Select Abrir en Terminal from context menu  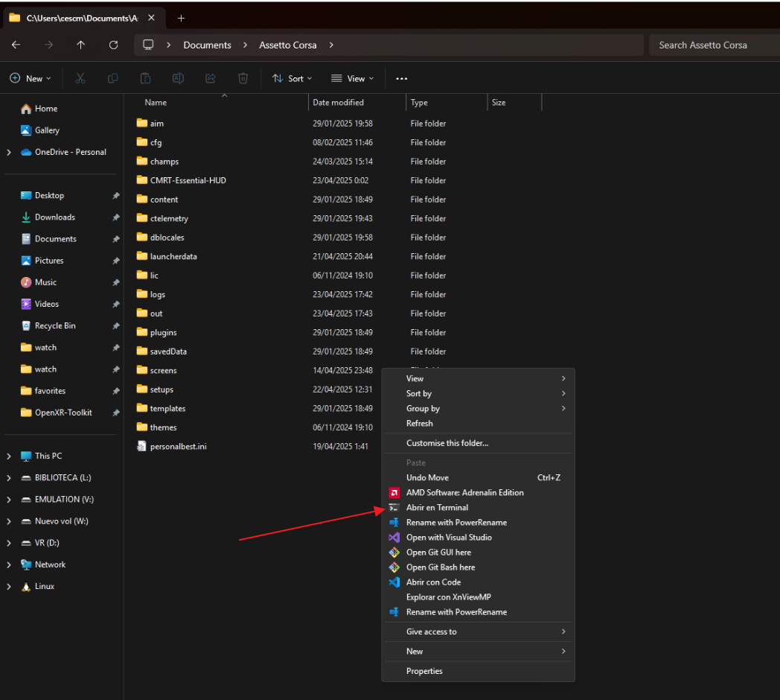(437, 508)
